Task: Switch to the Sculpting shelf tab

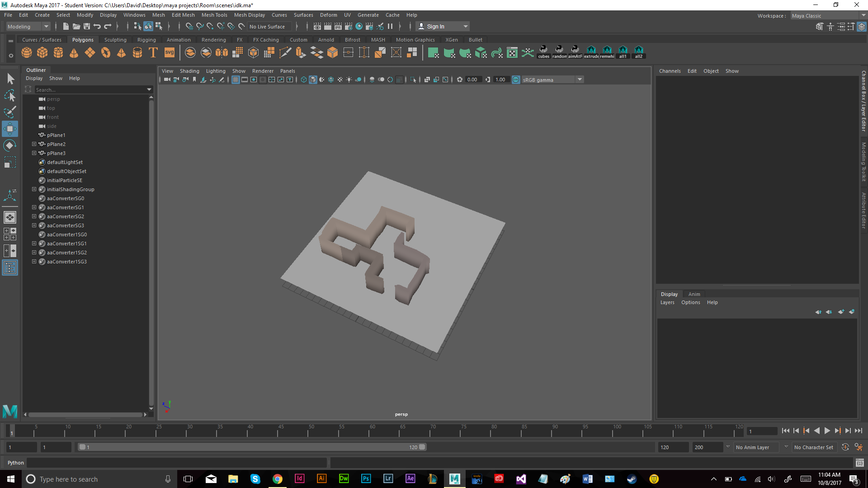Action: point(115,40)
